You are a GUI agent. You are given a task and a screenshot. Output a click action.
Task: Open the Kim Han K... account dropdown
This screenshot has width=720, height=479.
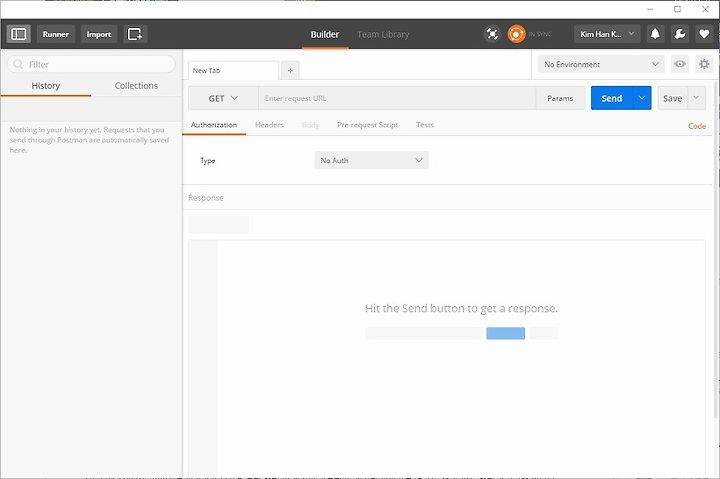[x=607, y=34]
